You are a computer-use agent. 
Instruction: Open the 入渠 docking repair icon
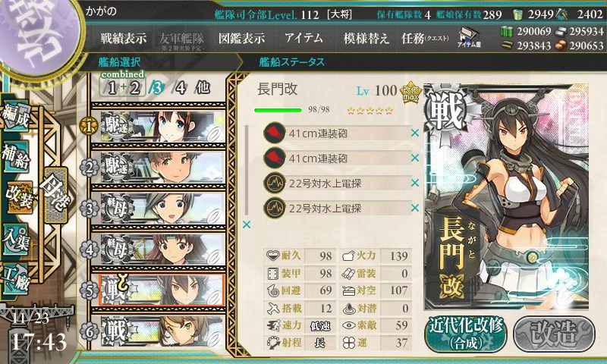[x=17, y=240]
